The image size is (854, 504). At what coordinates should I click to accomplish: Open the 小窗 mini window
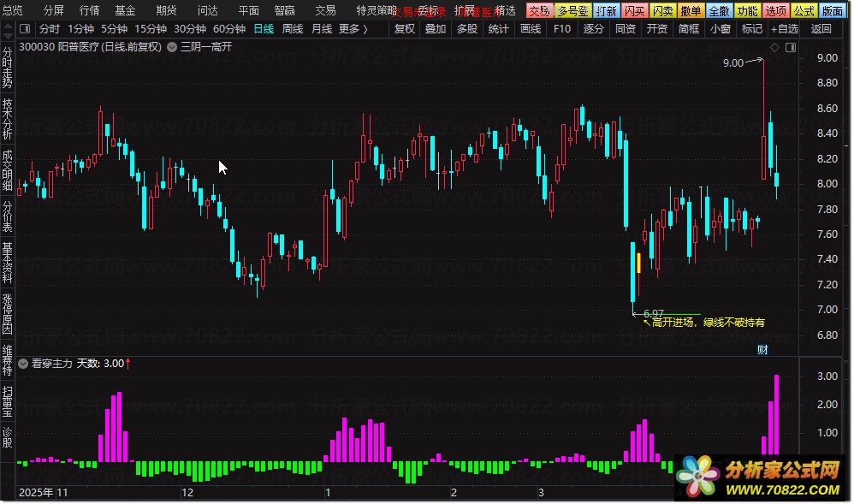720,28
